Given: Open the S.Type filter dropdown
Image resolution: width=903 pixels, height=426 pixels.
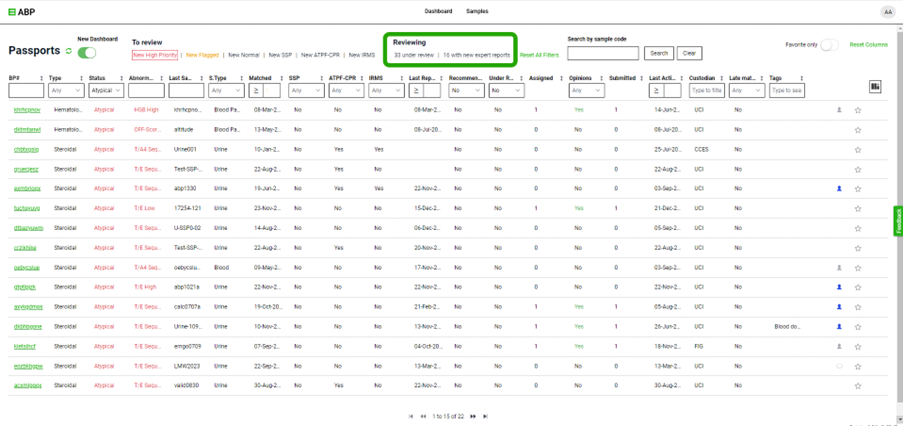Looking at the screenshot, I should pyautogui.click(x=226, y=90).
